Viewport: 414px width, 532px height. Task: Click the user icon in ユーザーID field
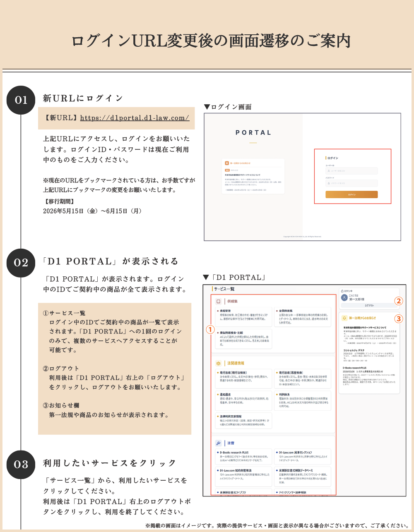[x=329, y=170]
